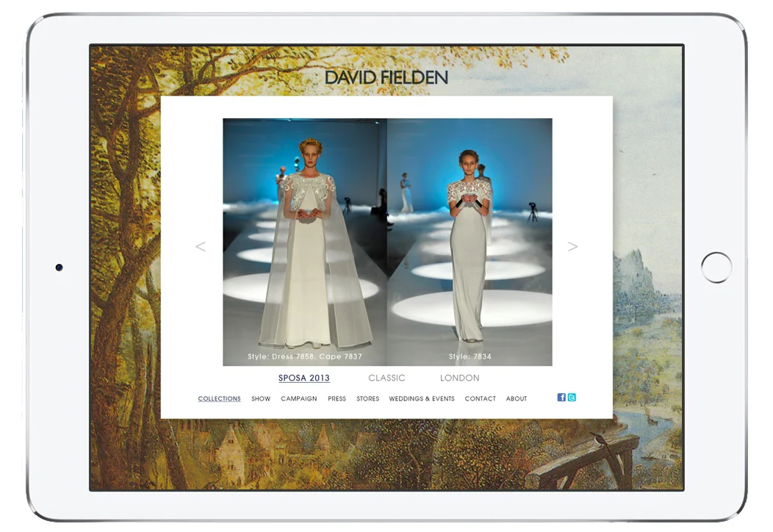Go to previous image with left arrow

point(200,246)
